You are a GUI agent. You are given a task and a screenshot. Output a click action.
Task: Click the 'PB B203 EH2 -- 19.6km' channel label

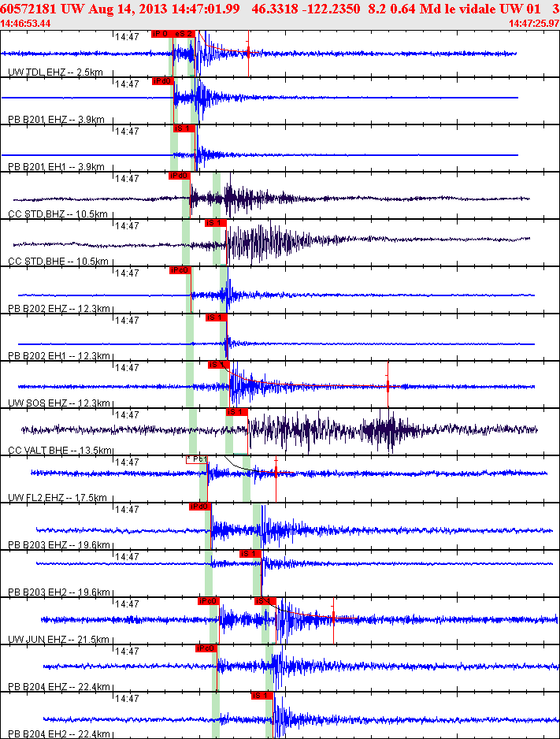(59, 592)
